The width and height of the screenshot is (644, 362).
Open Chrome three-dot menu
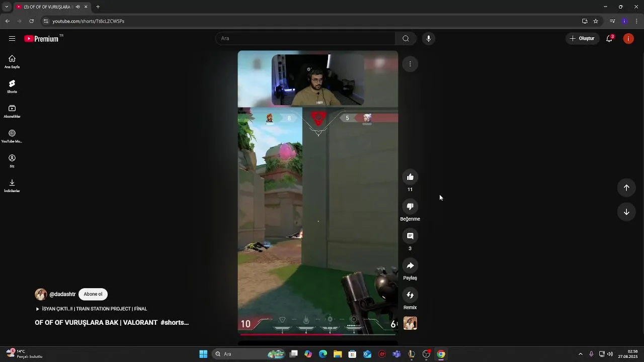click(x=636, y=21)
